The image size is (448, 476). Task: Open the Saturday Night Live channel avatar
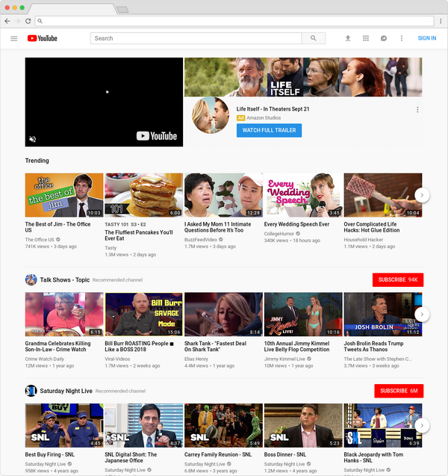coord(31,391)
